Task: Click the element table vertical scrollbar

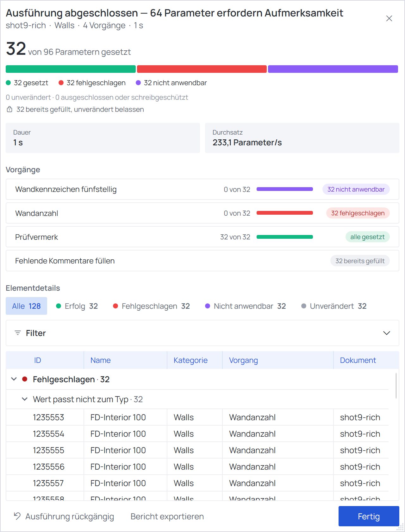Action: (396, 386)
